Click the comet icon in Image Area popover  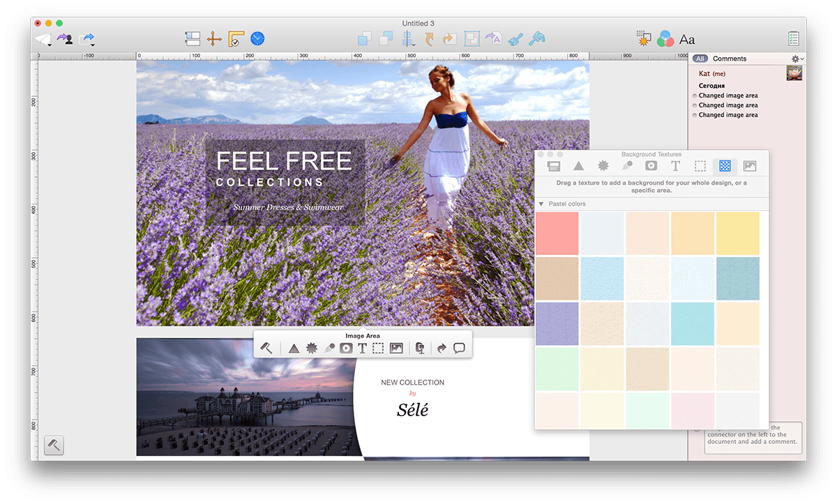(x=329, y=348)
